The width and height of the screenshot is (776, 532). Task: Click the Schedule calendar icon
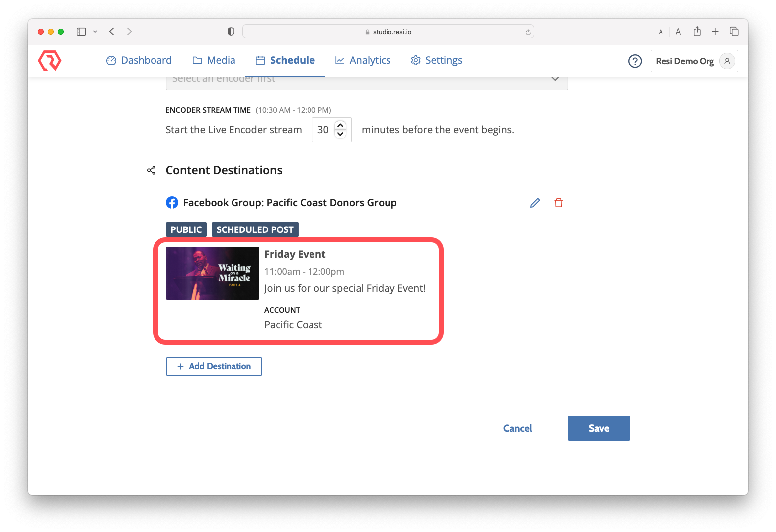click(259, 60)
